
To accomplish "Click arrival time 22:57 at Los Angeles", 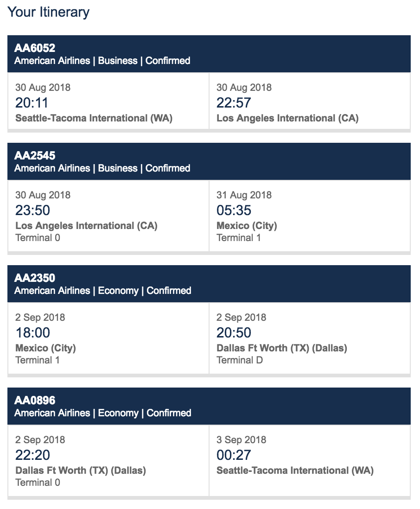I will pos(234,102).
